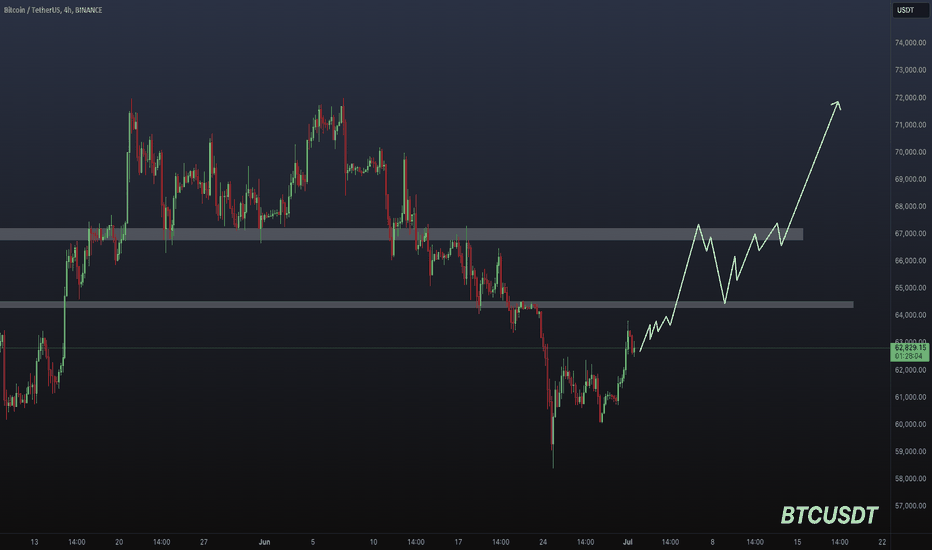Click the date label 13 on time axis
The height and width of the screenshot is (550, 932).
coord(34,542)
